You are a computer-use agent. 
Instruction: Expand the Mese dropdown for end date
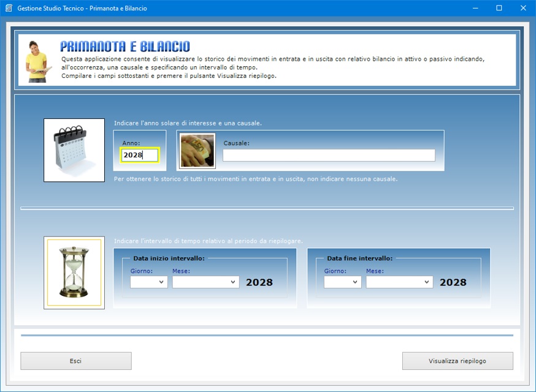pyautogui.click(x=399, y=282)
